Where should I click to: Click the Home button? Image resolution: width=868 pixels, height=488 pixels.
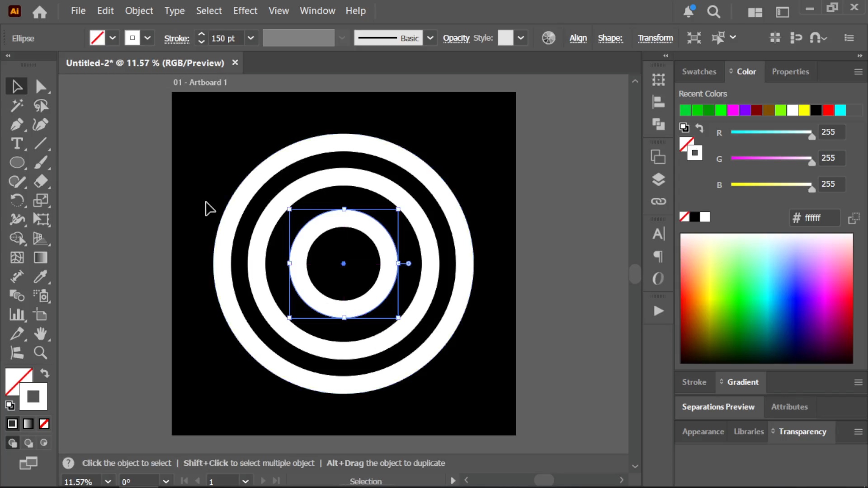[39, 12]
